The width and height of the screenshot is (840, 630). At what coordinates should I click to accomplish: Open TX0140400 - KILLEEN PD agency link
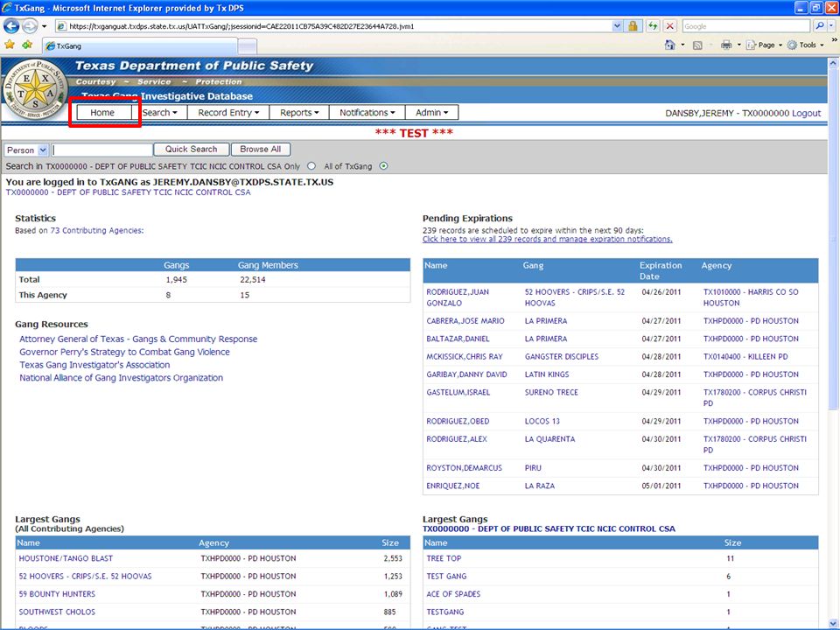[x=745, y=356]
